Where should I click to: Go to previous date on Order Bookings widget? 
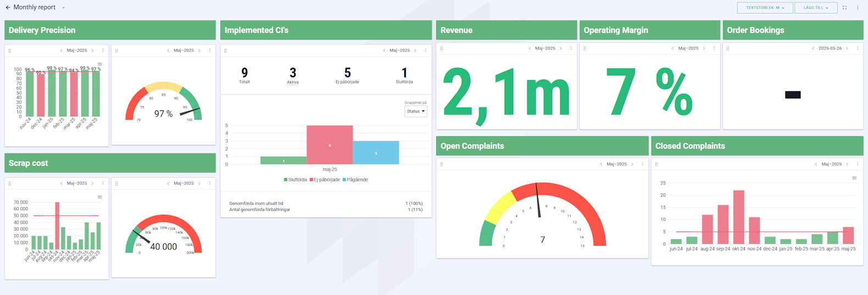pos(813,48)
